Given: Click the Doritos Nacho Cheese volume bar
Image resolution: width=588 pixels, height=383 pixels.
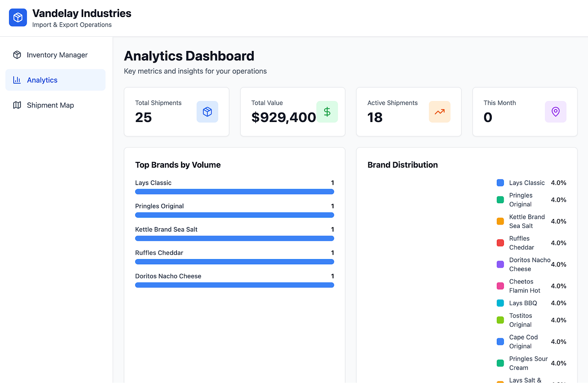Looking at the screenshot, I should coord(235,285).
